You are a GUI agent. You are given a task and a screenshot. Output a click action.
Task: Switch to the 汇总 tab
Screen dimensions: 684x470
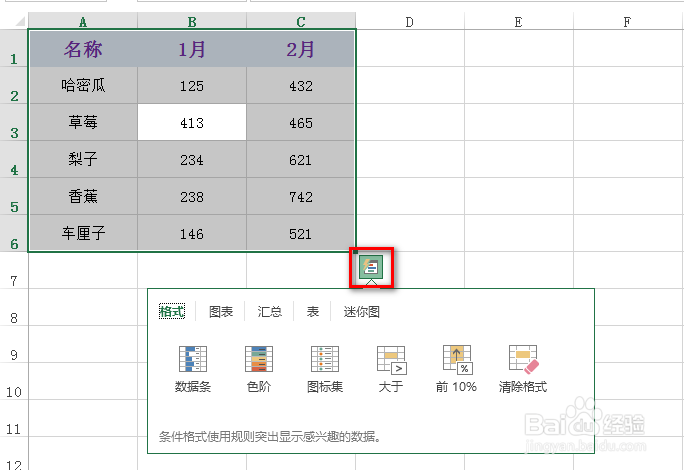tap(270, 312)
